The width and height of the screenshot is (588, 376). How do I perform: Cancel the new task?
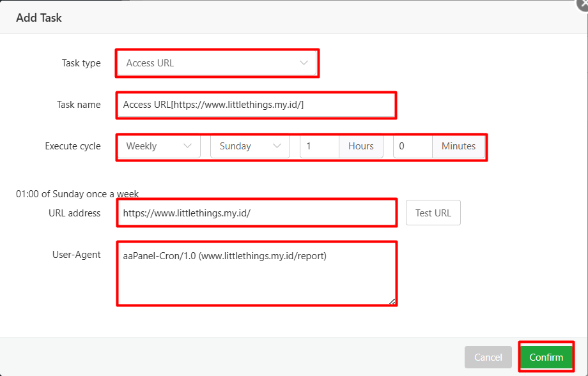point(488,357)
